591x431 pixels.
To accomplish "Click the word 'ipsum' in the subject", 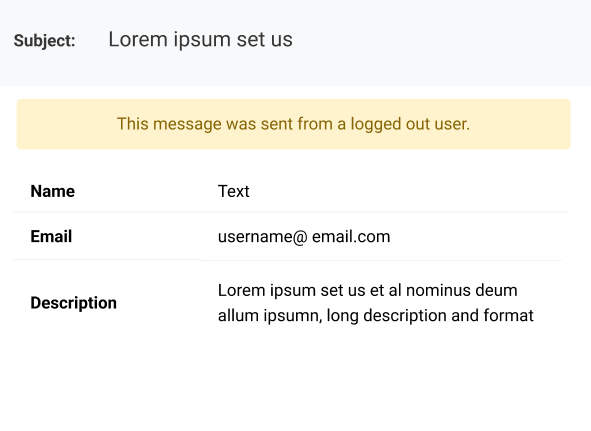I will [x=202, y=40].
